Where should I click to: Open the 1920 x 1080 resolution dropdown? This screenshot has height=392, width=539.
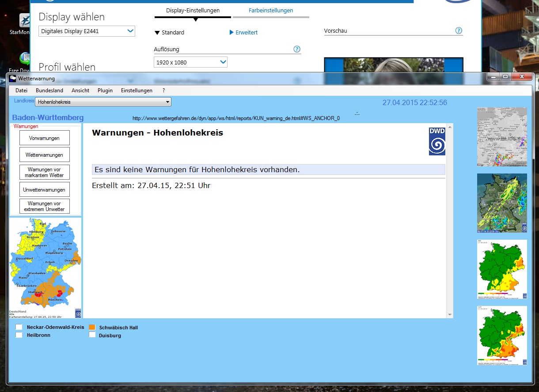click(190, 62)
